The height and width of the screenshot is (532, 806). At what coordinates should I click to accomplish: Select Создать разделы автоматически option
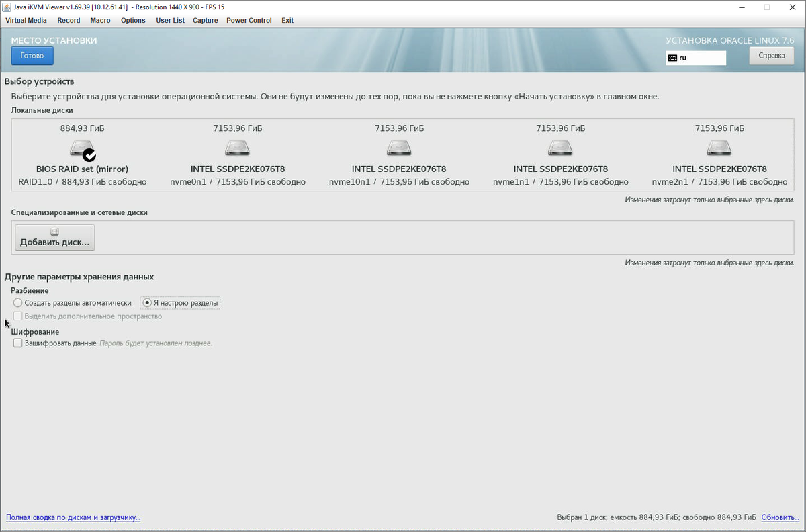click(17, 302)
